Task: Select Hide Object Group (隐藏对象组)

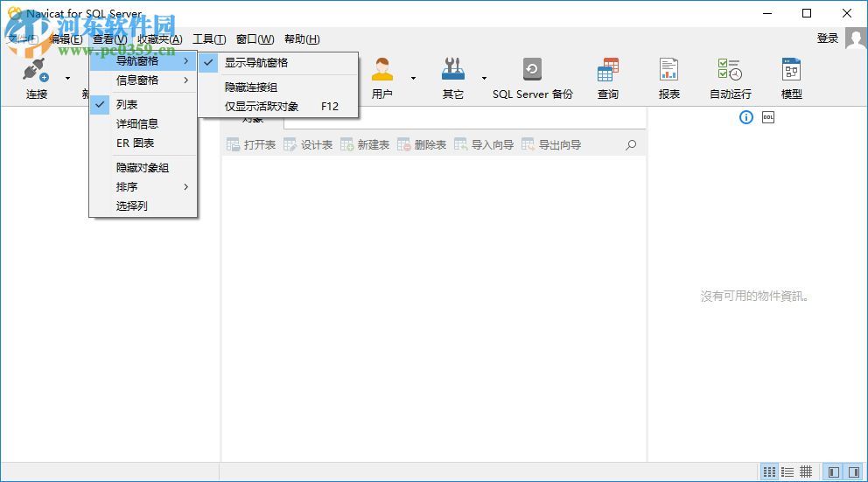Action: [143, 168]
